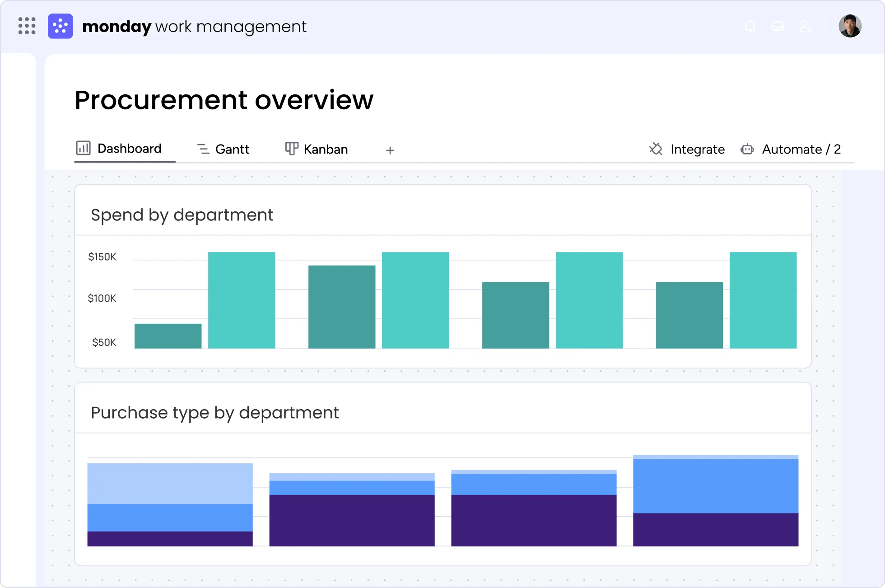Screen dimensions: 885x588
Task: Click the Automate robot icon
Action: click(747, 149)
